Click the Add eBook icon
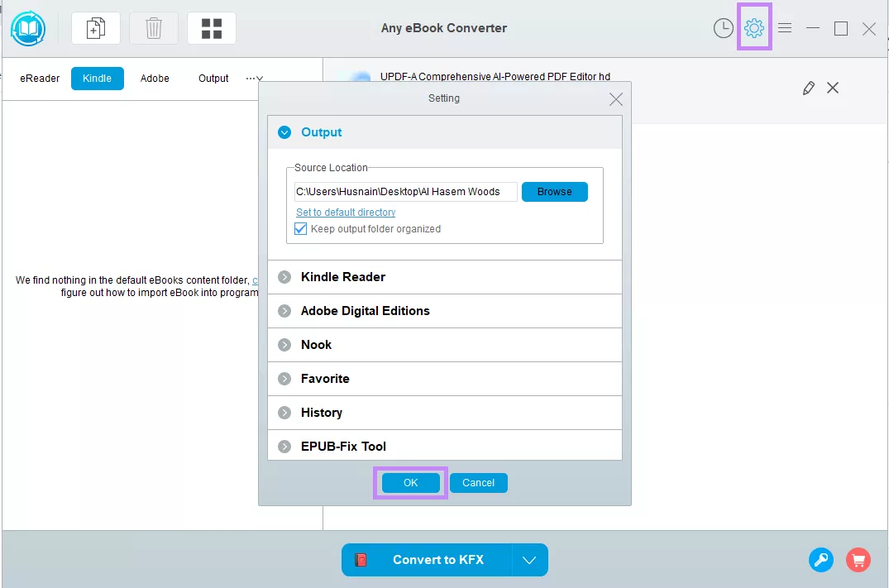The width and height of the screenshot is (889, 588). [x=95, y=27]
